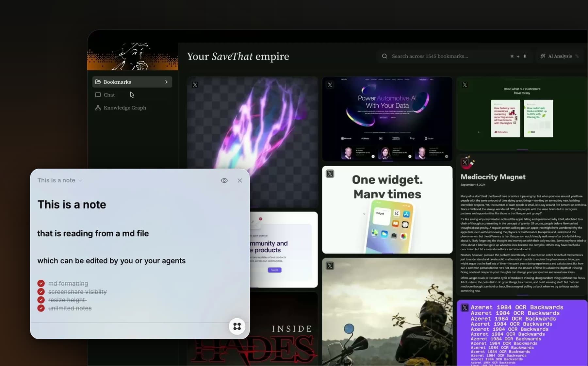Image resolution: width=588 pixels, height=366 pixels.
Task: Click X icon on One widget card
Action: click(330, 174)
